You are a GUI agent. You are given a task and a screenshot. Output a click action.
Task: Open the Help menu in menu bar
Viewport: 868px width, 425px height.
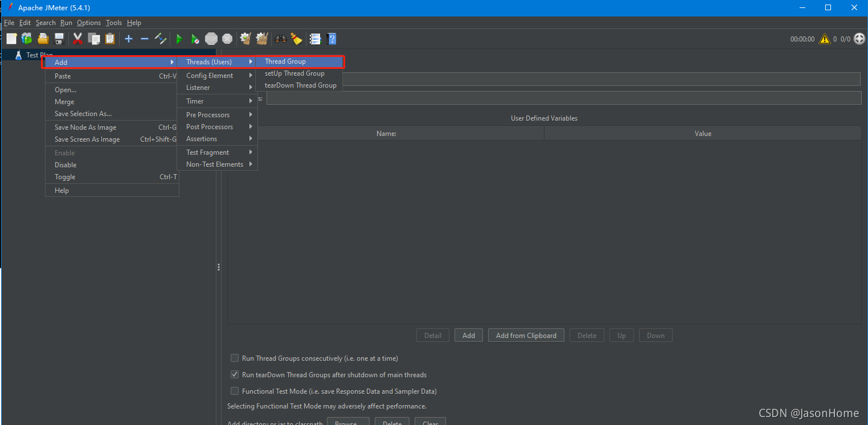pyautogui.click(x=134, y=23)
